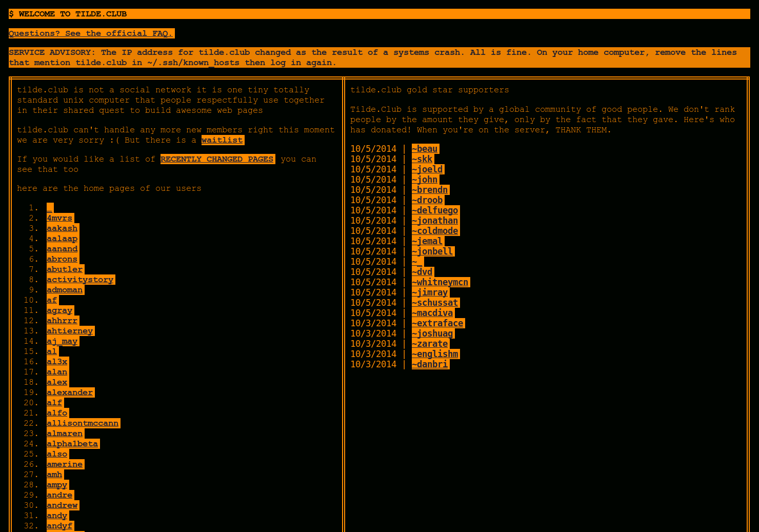Visit amerine's home page
The height and width of the screenshot is (532, 759).
coord(65,464)
